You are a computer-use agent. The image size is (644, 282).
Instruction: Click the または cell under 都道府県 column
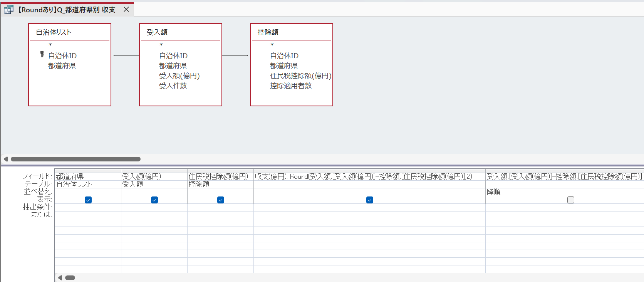click(88, 215)
